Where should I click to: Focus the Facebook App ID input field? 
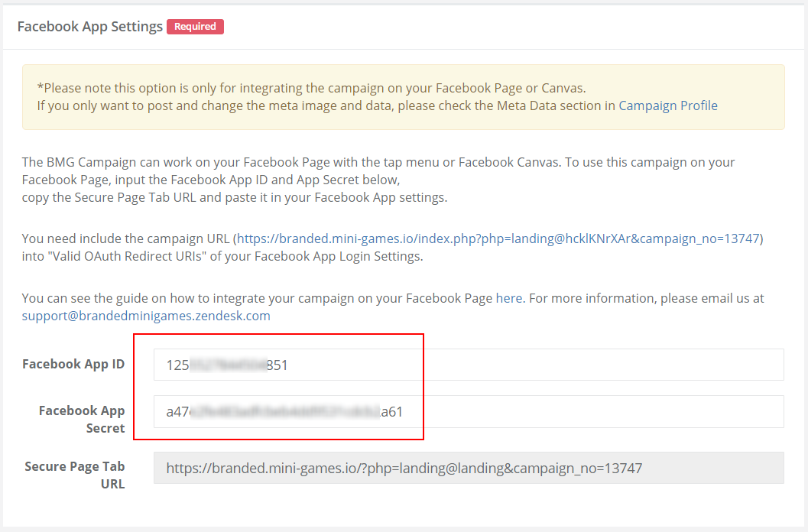click(x=469, y=365)
